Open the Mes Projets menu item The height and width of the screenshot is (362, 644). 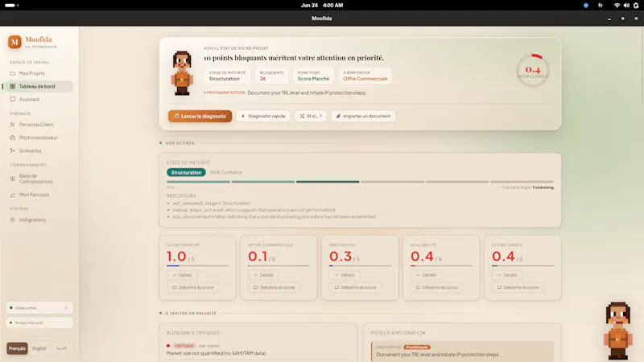click(38, 73)
